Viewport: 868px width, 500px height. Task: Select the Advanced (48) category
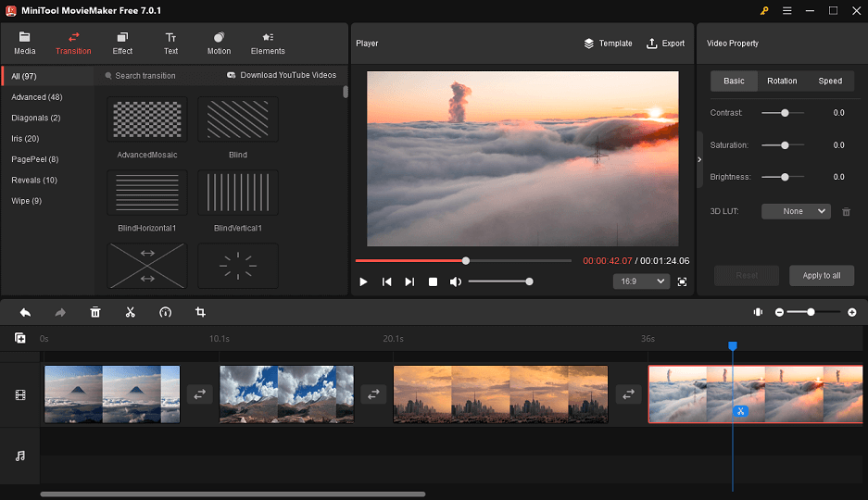[x=36, y=97]
